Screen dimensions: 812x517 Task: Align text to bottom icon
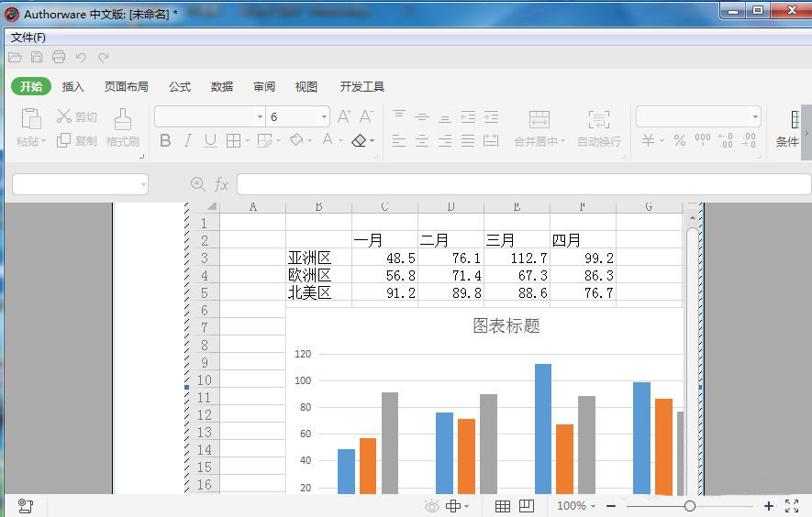pos(445,118)
